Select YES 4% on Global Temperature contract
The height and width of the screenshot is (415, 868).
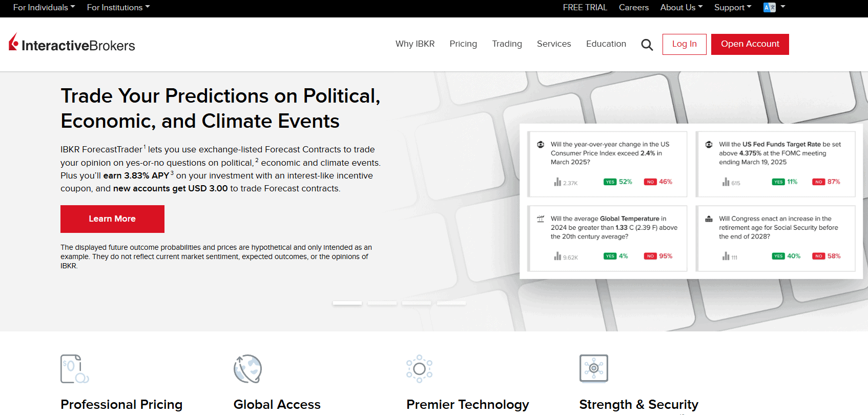[616, 256]
